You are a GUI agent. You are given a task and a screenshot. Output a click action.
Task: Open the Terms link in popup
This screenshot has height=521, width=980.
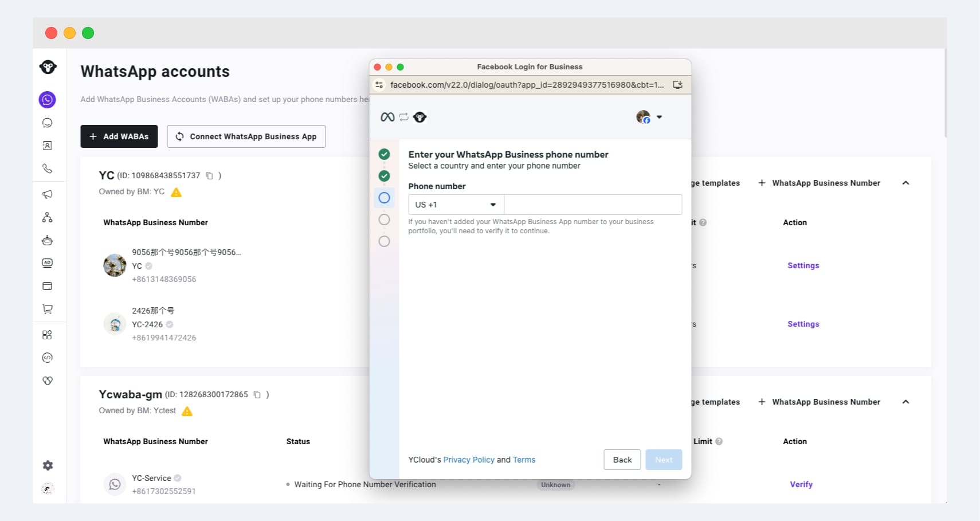point(524,460)
